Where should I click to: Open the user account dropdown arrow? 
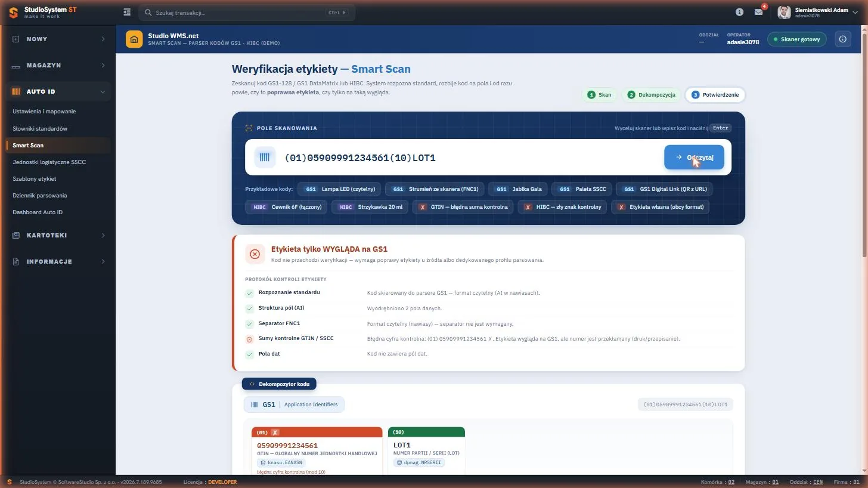click(855, 13)
